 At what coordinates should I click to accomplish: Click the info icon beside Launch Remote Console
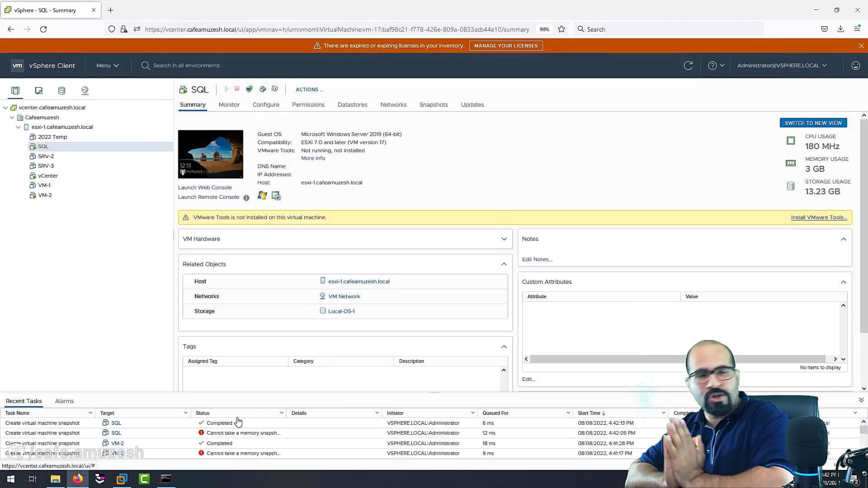tap(246, 198)
